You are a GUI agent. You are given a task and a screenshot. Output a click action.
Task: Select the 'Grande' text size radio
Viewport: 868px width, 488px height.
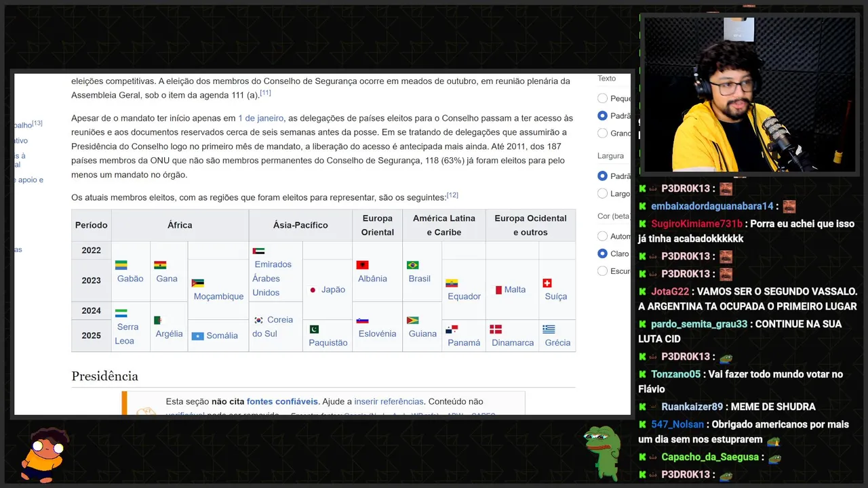coord(602,134)
